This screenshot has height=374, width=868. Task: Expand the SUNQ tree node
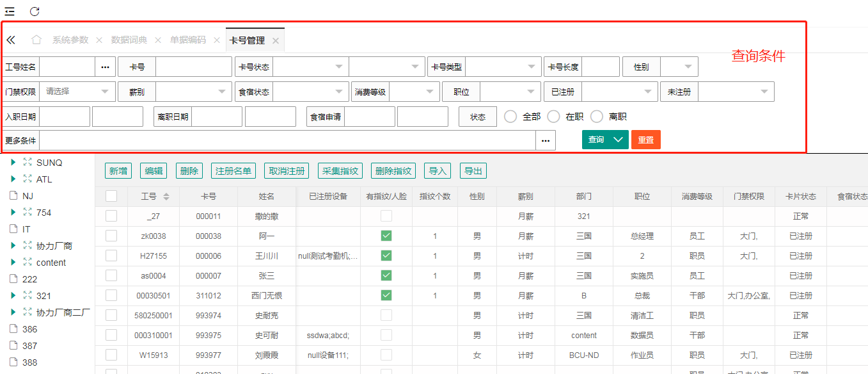13,163
